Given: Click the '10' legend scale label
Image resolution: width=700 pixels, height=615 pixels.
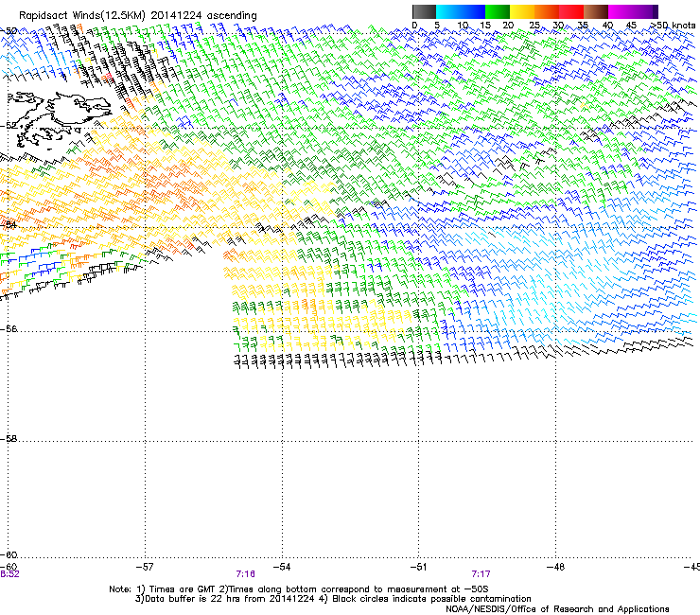Looking at the screenshot, I should 463,25.
